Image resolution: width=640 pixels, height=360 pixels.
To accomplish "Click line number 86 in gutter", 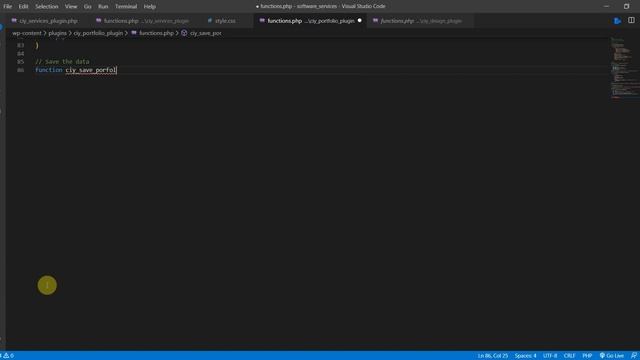I will coord(20,70).
